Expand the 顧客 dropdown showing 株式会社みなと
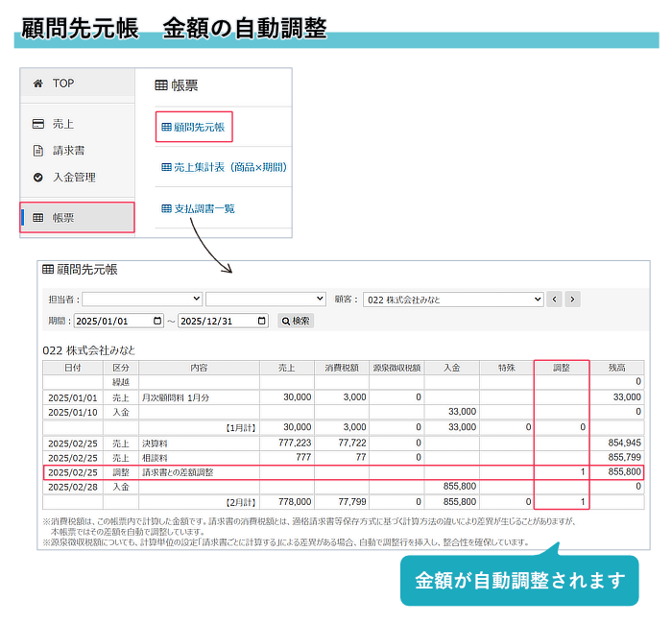 coord(452,299)
